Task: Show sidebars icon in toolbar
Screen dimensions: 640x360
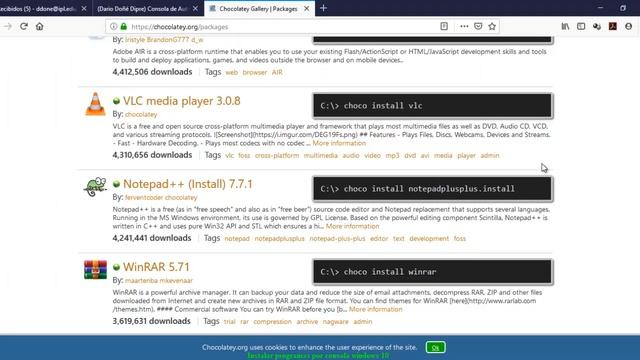Action: [x=581, y=27]
